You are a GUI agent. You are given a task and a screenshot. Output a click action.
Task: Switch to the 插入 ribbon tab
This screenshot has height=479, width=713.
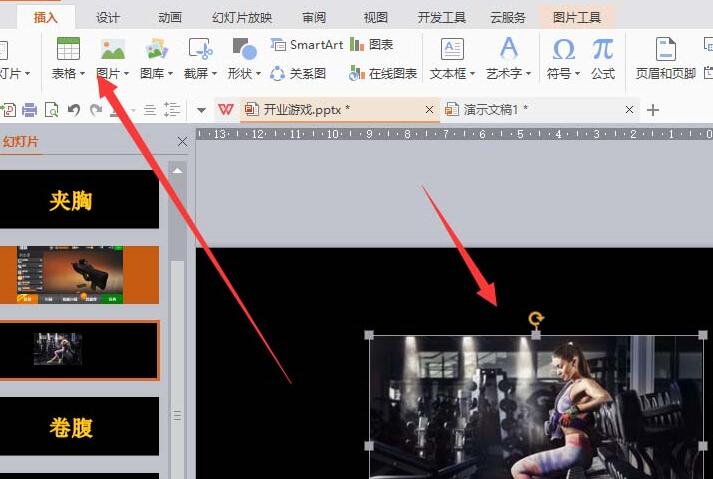tap(45, 18)
